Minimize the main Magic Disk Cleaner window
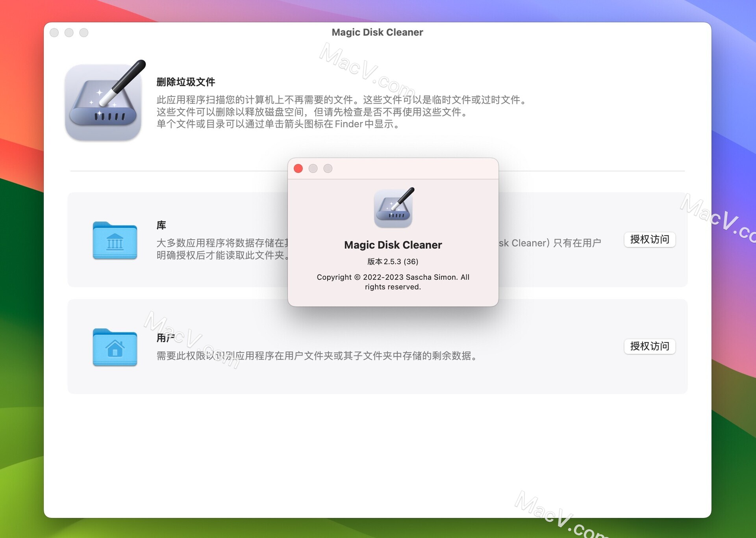Viewport: 756px width, 538px height. 69,33
